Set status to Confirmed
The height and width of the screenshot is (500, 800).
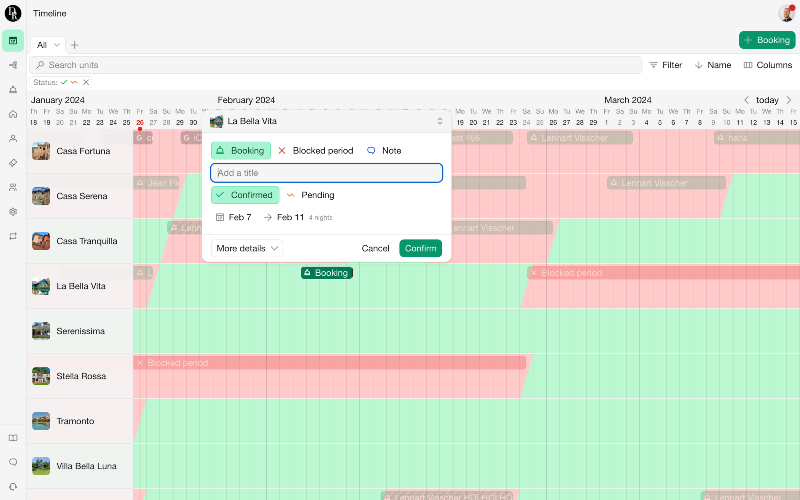tap(245, 195)
